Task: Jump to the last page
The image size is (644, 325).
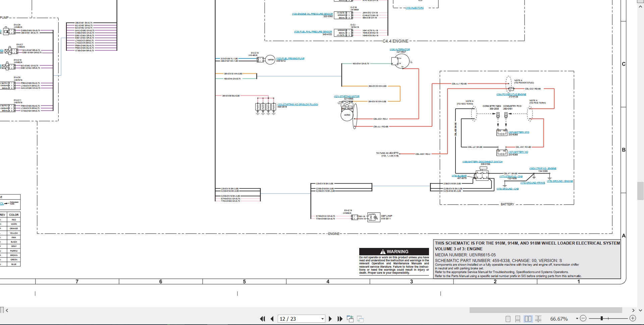Action: (x=340, y=319)
